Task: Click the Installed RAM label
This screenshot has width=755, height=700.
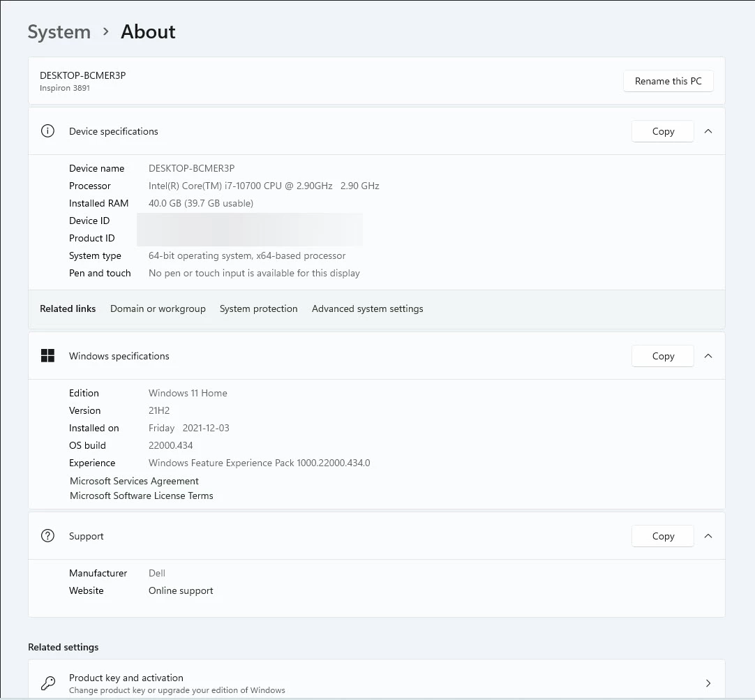Action: tap(98, 203)
